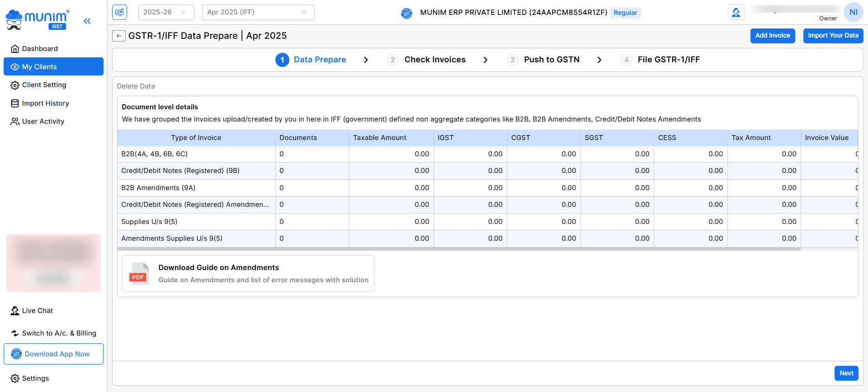The width and height of the screenshot is (868, 392).
Task: Click the back arrow beside GSTR-1/IFF title
Action: (119, 36)
